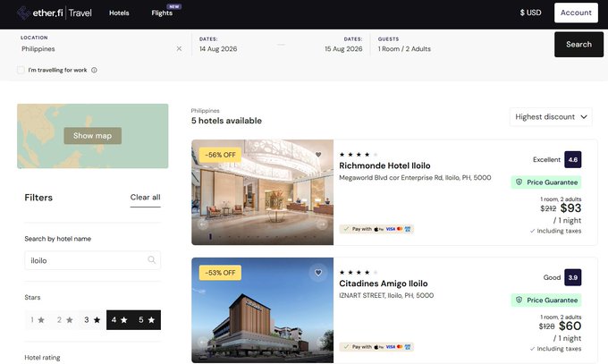This screenshot has height=364, width=608.
Task: Click the $60 price of Citadines Amigo
Action: [570, 326]
